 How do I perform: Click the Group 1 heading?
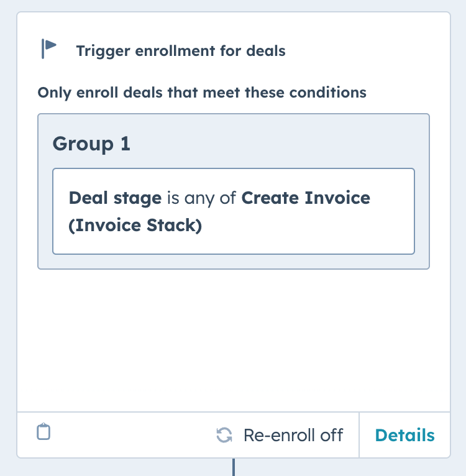[x=91, y=144]
